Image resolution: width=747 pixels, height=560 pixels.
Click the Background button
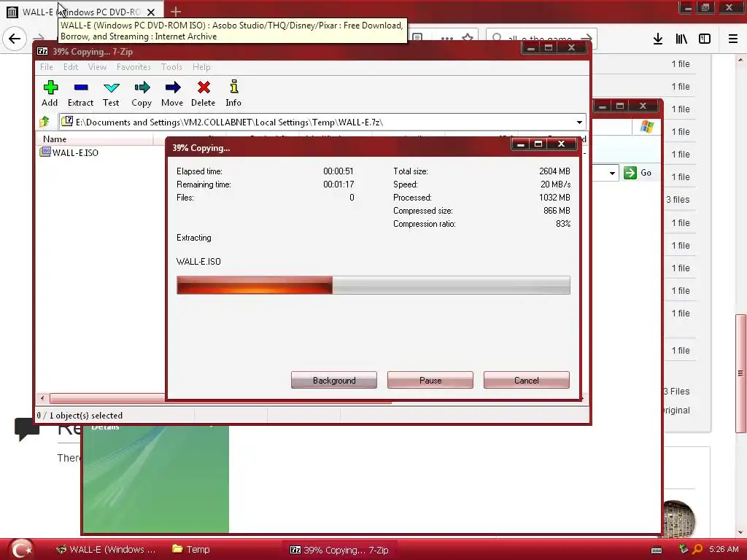point(334,380)
